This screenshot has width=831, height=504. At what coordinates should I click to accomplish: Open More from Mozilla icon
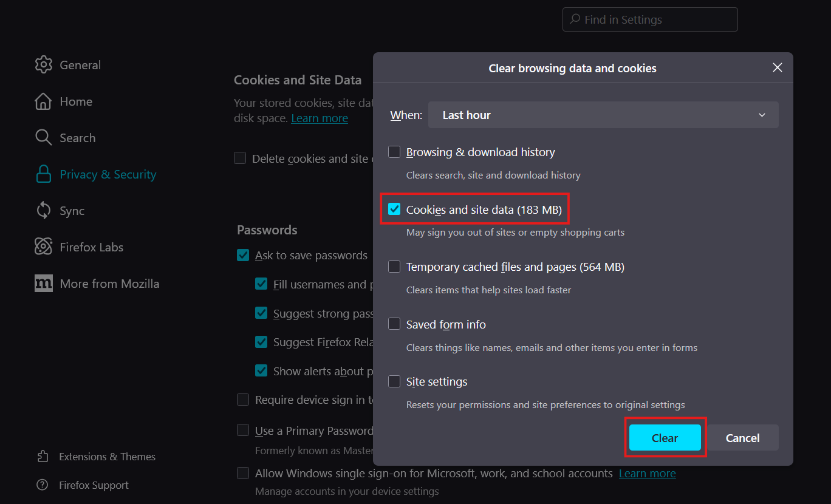point(43,284)
